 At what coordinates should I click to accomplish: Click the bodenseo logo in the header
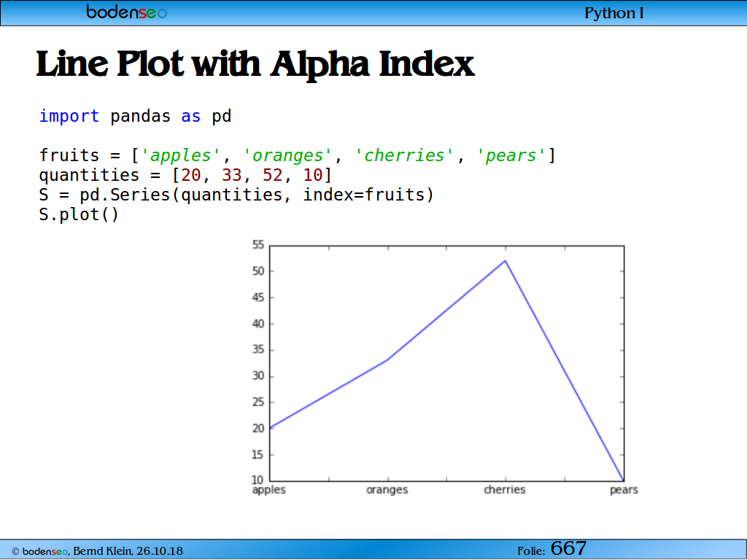[x=126, y=12]
